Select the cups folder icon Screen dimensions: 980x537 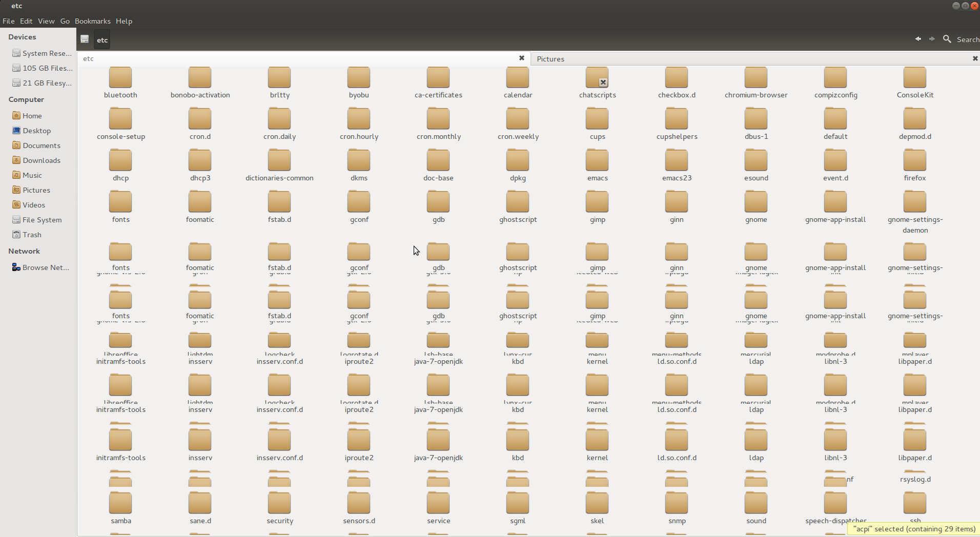pos(597,119)
